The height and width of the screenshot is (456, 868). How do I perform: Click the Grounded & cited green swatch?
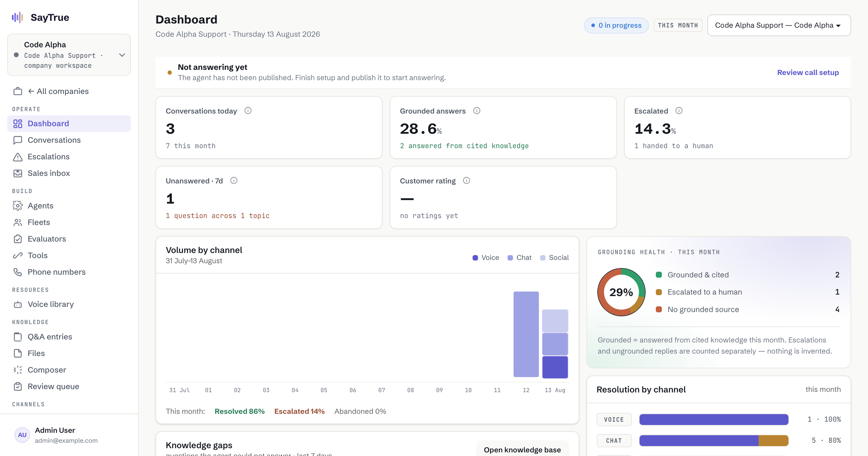click(659, 274)
